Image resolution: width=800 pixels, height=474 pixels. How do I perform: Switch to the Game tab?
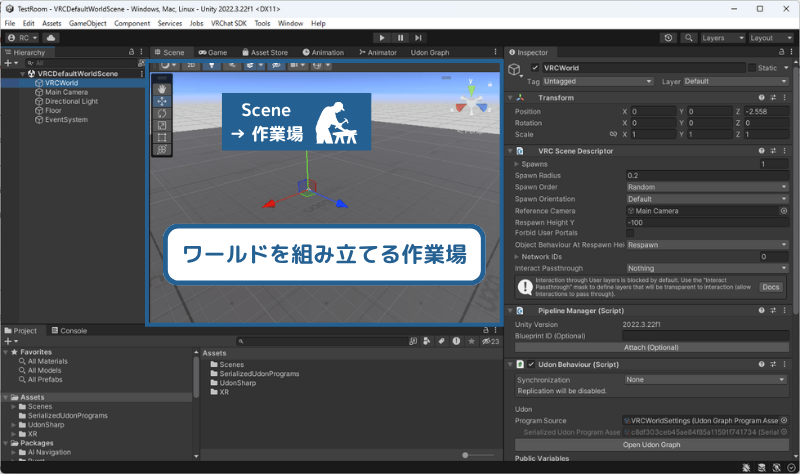pos(213,52)
